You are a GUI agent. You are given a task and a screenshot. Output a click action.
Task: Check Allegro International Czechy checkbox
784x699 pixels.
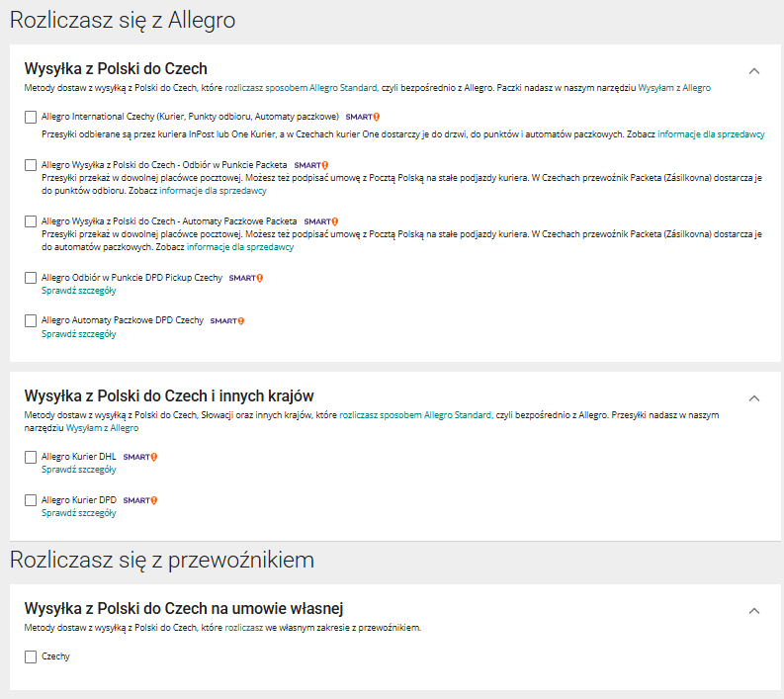[x=31, y=117]
